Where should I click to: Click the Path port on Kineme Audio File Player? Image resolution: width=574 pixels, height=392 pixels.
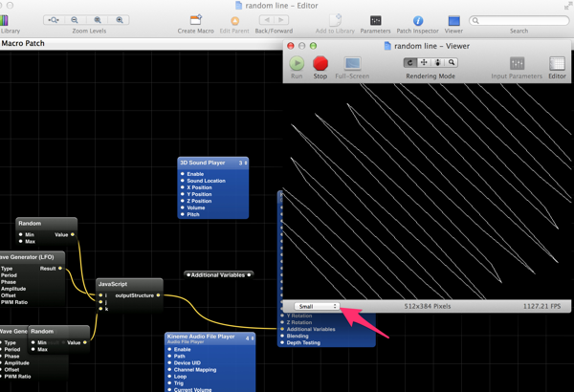pyautogui.click(x=169, y=356)
